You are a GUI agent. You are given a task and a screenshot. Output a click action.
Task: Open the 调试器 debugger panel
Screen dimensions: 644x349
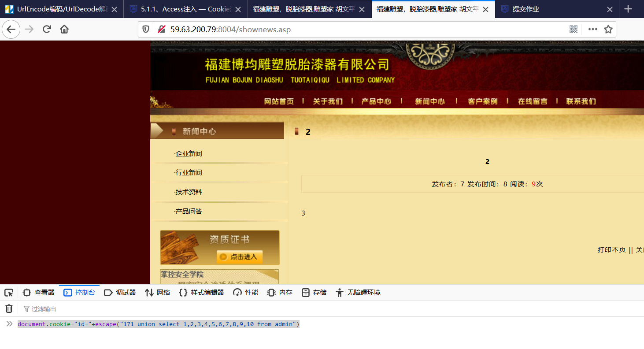click(120, 293)
